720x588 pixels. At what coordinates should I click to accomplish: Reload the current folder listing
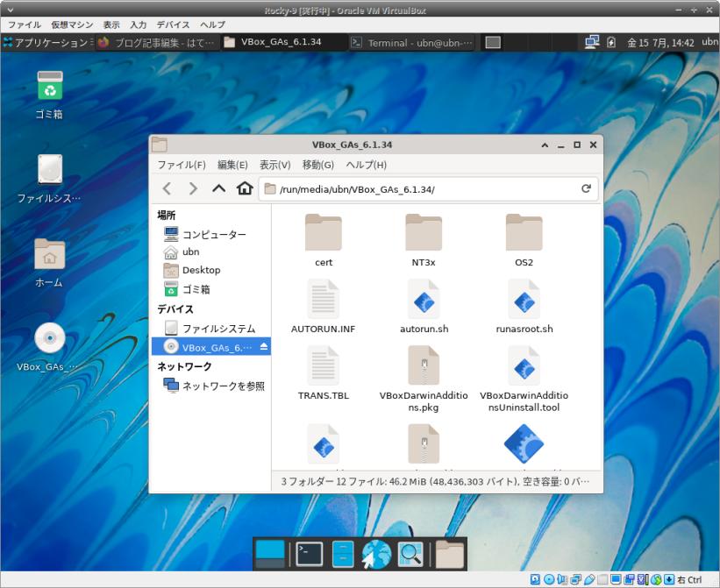click(586, 188)
